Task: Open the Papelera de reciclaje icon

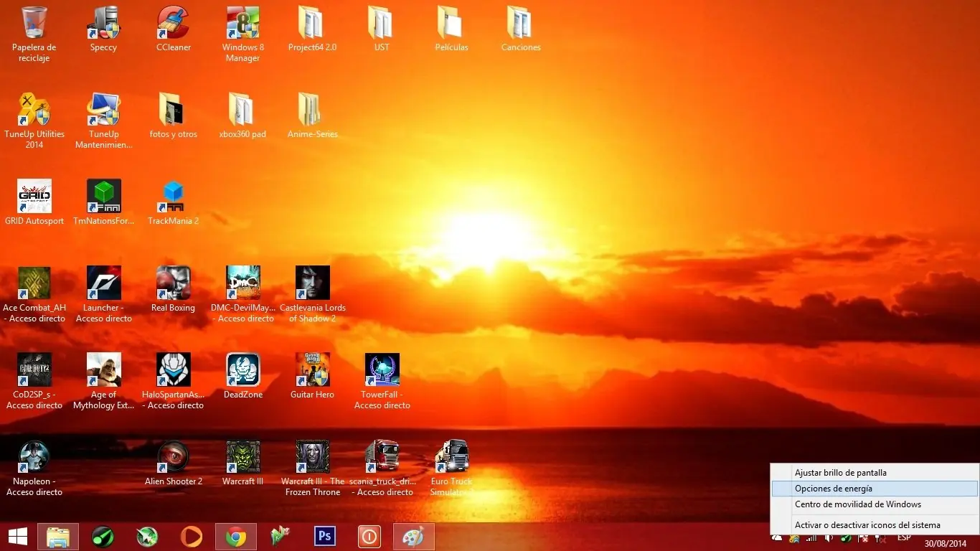Action: (x=34, y=34)
